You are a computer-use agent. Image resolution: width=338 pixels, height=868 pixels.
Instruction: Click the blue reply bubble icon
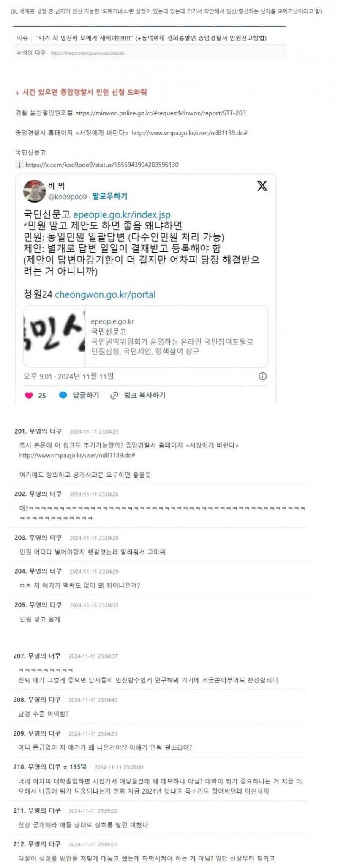click(x=63, y=396)
